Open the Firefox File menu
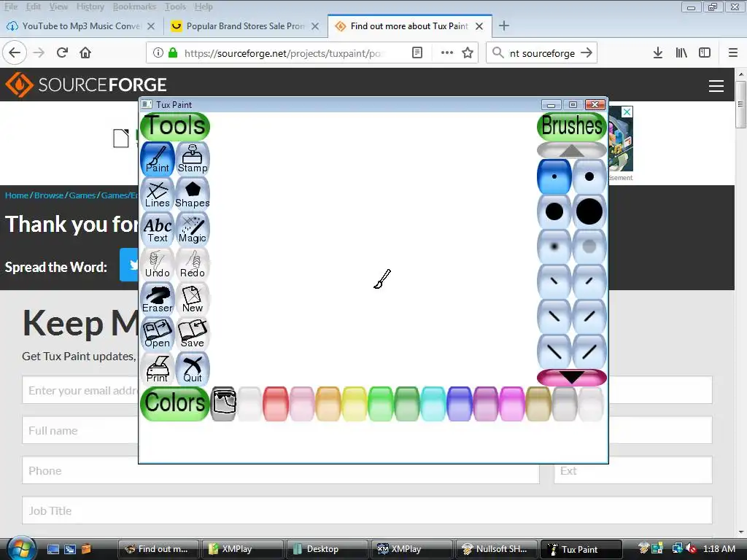Screen dimensions: 747x560 [x=10, y=7]
